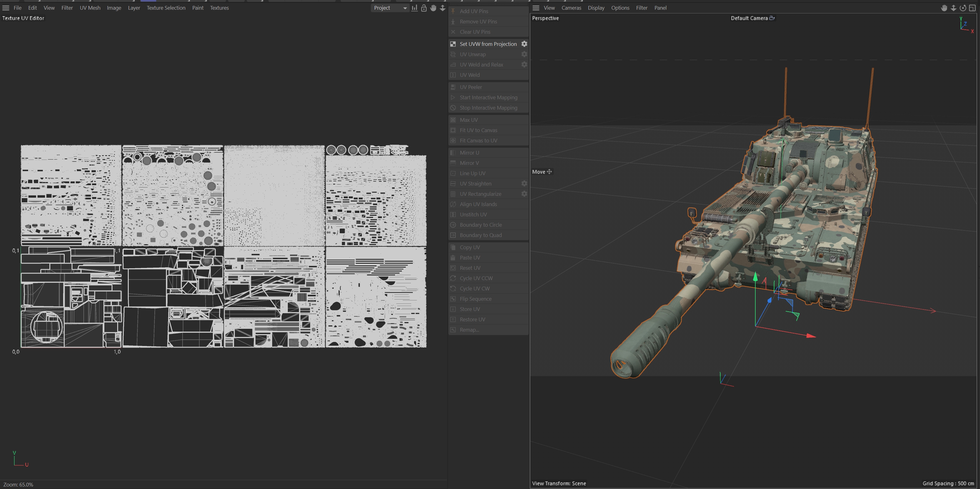Open Set UVW from Projection settings gear
Viewport: 980px width, 489px height.
point(524,44)
